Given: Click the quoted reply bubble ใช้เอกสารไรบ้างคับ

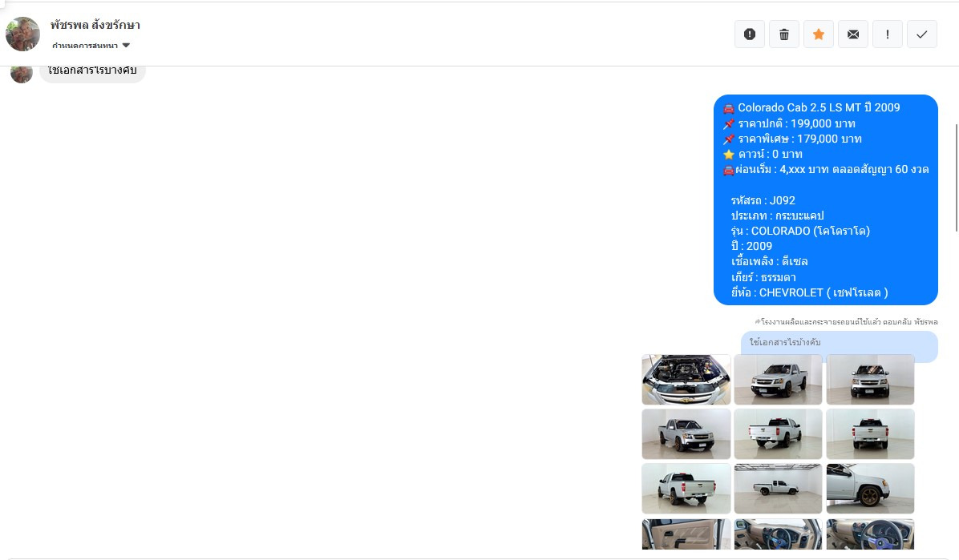Looking at the screenshot, I should coord(839,343).
